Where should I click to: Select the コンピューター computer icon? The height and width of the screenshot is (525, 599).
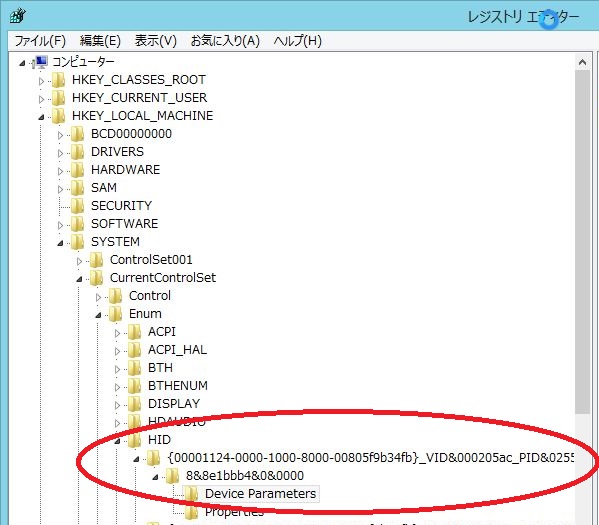coord(40,62)
